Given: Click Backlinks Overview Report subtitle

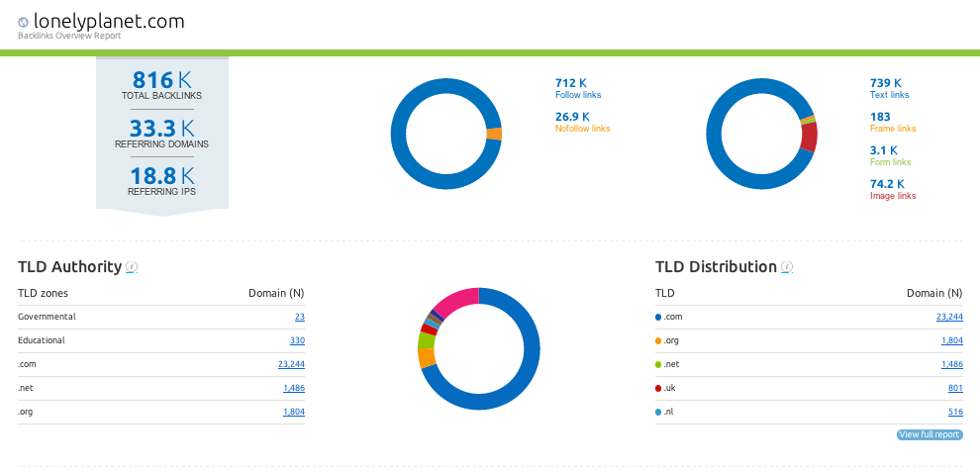Looking at the screenshot, I should point(69,37).
